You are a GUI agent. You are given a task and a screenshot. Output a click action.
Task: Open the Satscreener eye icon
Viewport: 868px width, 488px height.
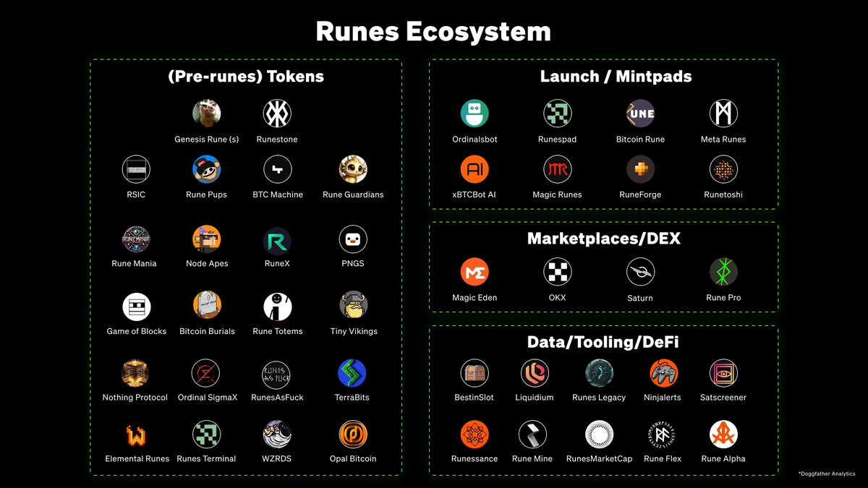723,373
